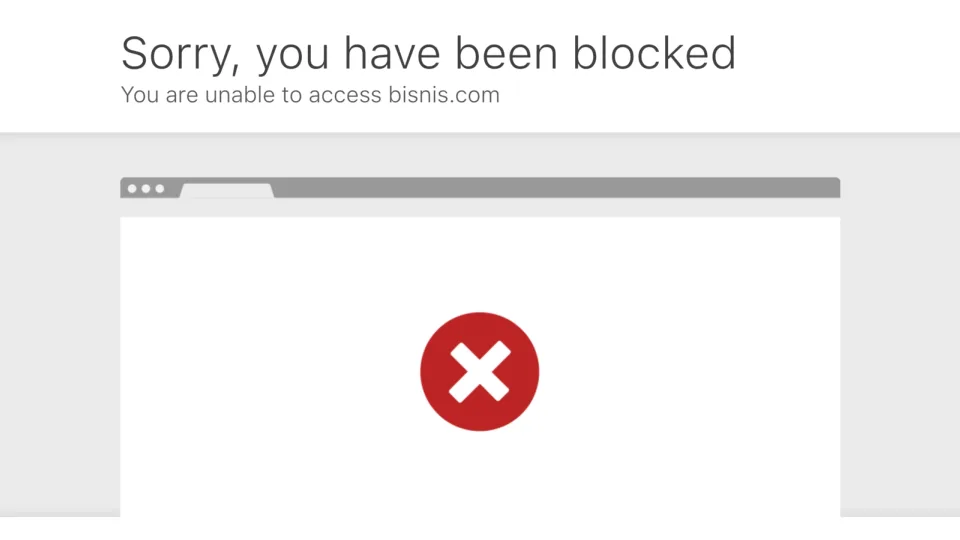Image resolution: width=960 pixels, height=540 pixels.
Task: Click the word 'blocked' in the heading
Action: coord(654,53)
